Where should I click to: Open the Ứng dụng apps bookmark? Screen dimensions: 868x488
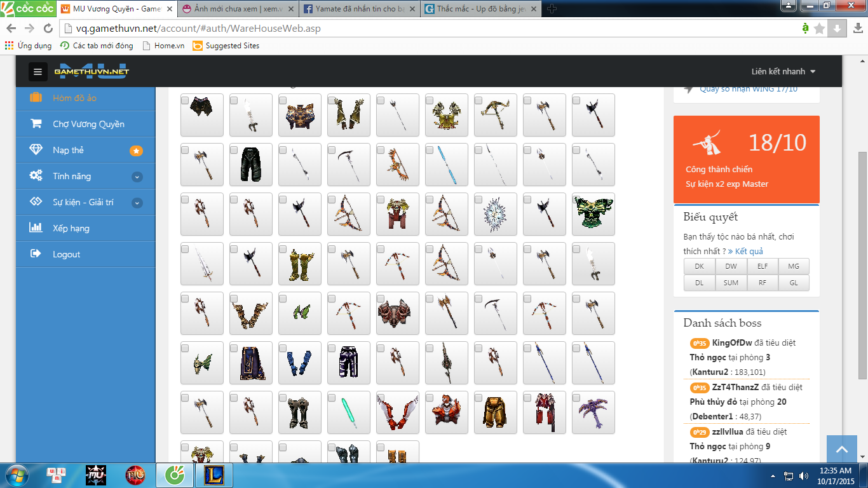click(29, 46)
